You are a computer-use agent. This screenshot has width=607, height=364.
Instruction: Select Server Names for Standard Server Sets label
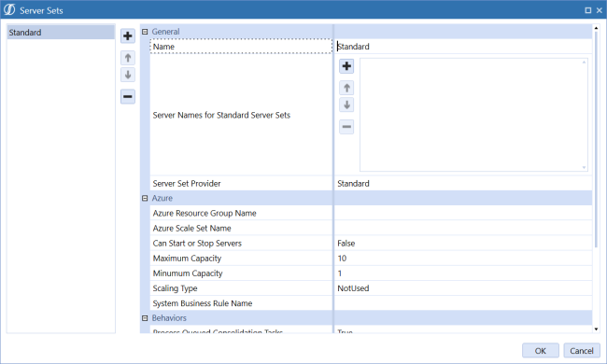(x=221, y=115)
